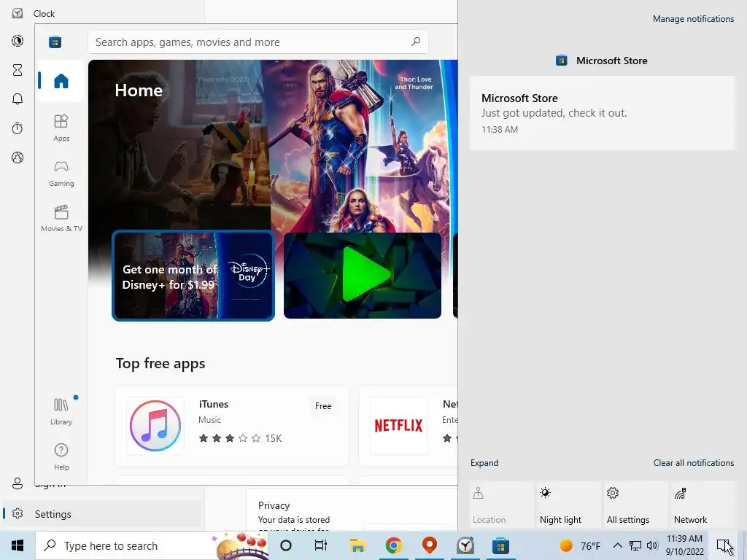Open the 76°F weather widget

tap(580, 545)
